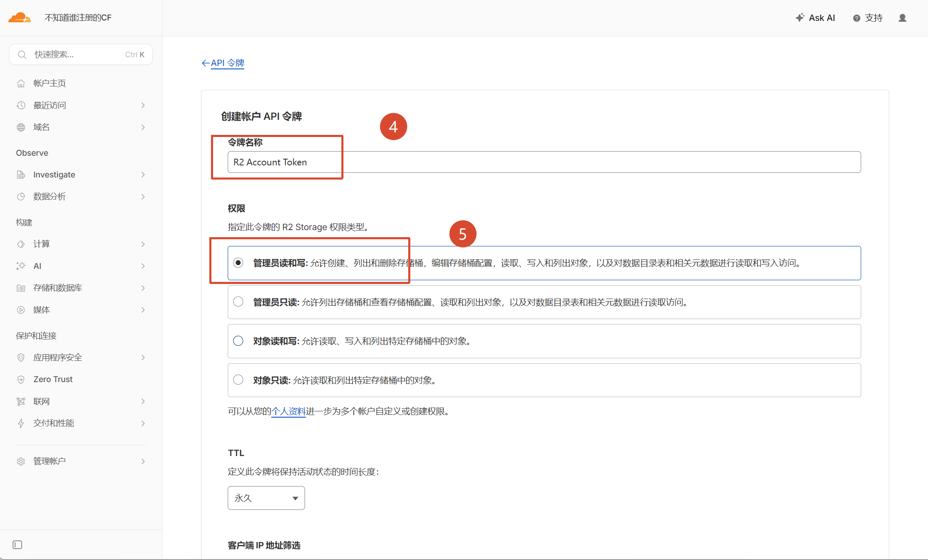Click the 数据分析 chart icon
This screenshot has width=928, height=560.
click(21, 196)
